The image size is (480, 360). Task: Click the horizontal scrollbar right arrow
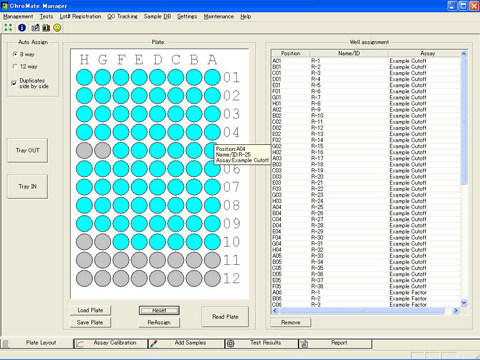click(456, 311)
